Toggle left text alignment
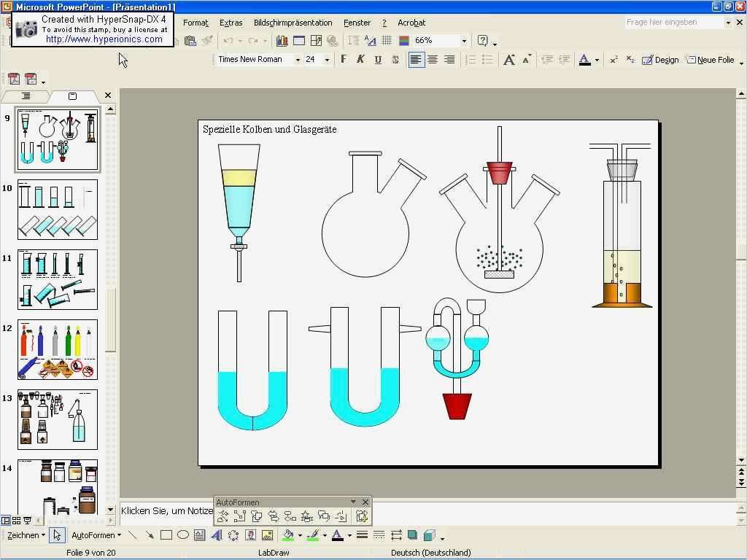This screenshot has width=747, height=560. [415, 60]
